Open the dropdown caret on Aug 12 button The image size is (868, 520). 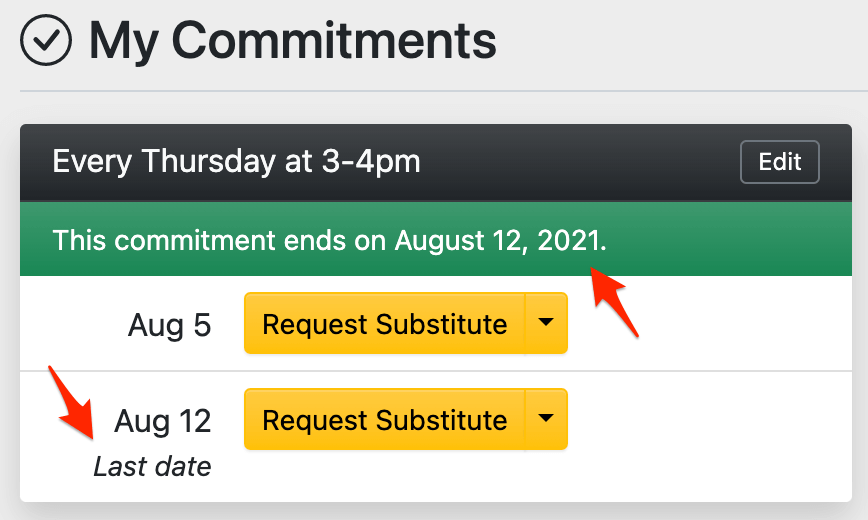(546, 419)
